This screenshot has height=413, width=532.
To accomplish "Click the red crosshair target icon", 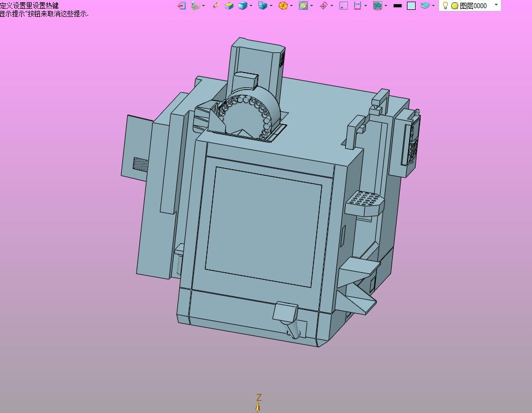I will coord(323,6).
